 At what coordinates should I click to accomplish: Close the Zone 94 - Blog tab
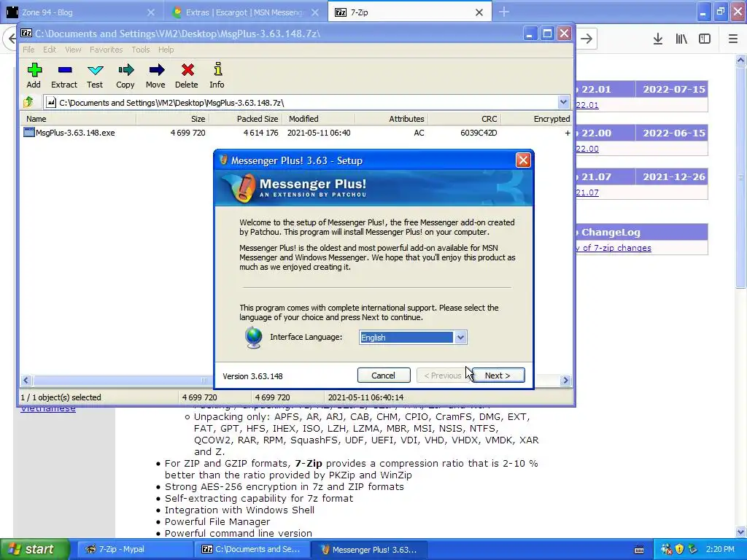(151, 12)
